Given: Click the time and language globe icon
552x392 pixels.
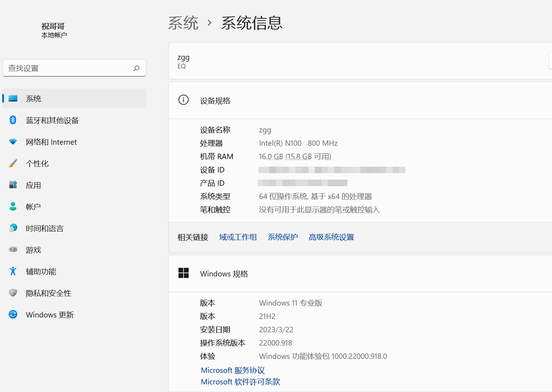Looking at the screenshot, I should (x=13, y=228).
